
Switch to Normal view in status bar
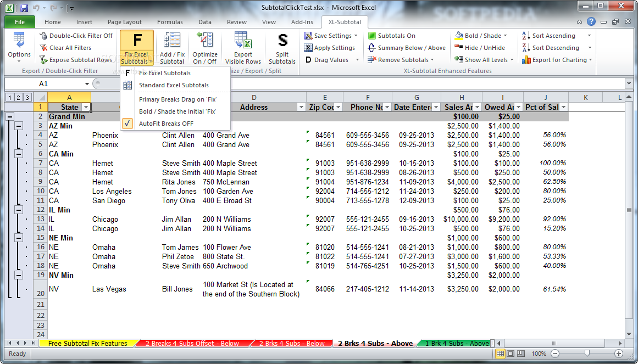click(500, 354)
